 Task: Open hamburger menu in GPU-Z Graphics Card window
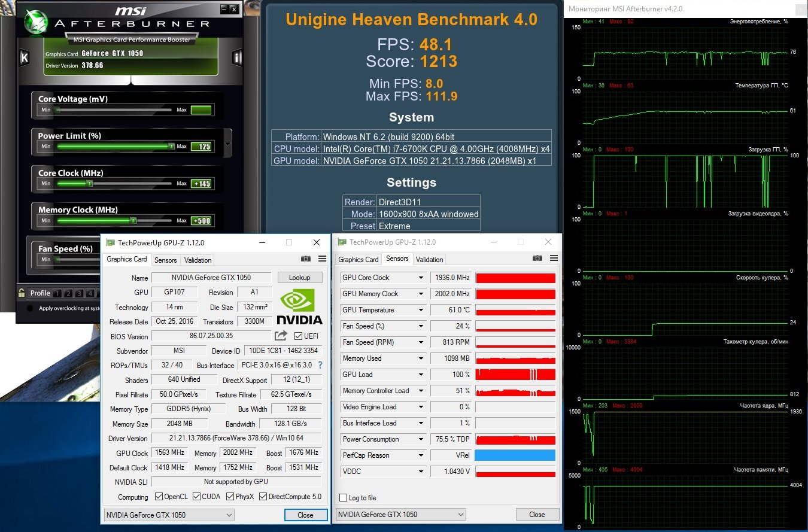coord(322,259)
